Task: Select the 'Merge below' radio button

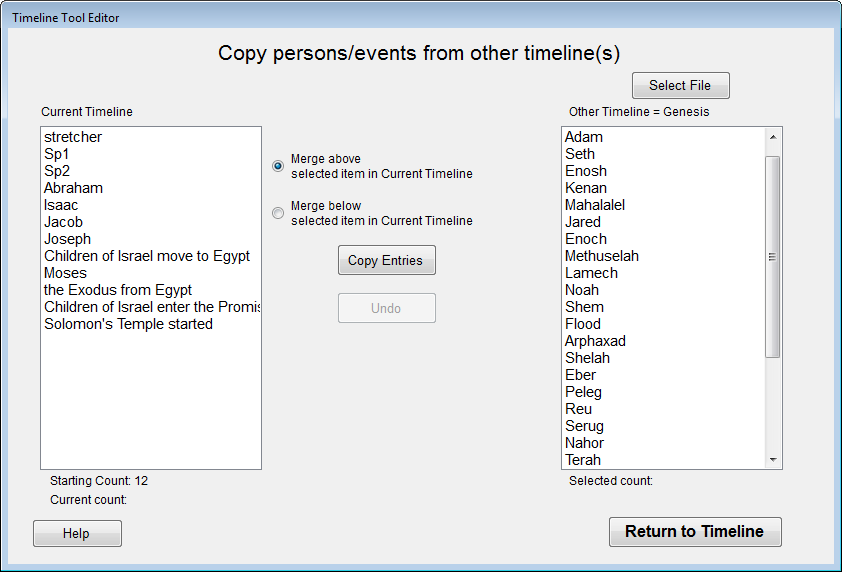Action: 278,213
